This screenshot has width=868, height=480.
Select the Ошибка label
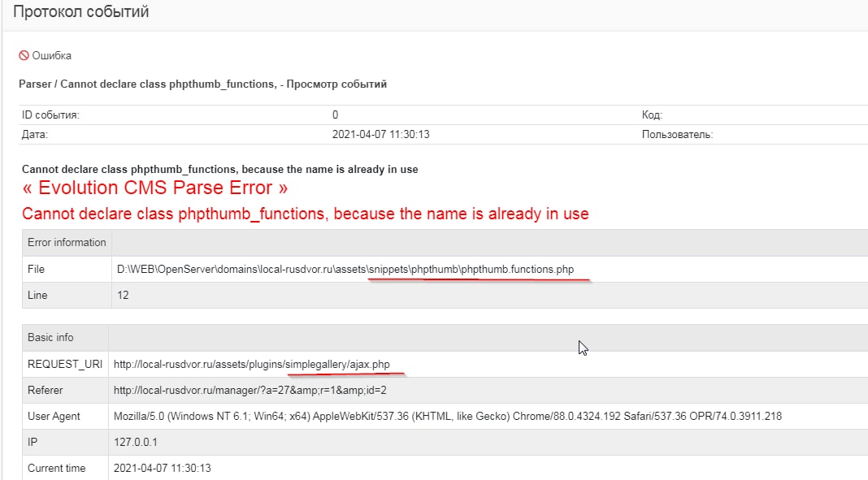coord(51,55)
